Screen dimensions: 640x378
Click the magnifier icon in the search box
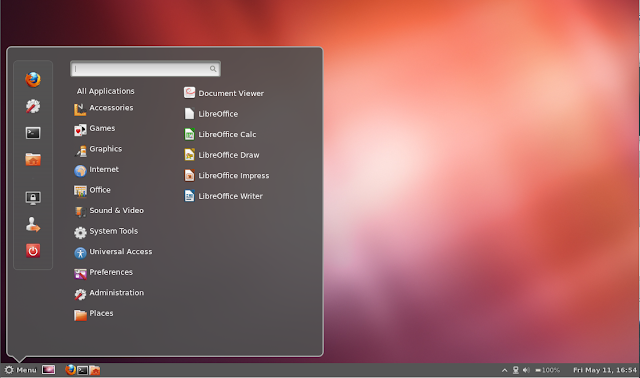(x=213, y=69)
